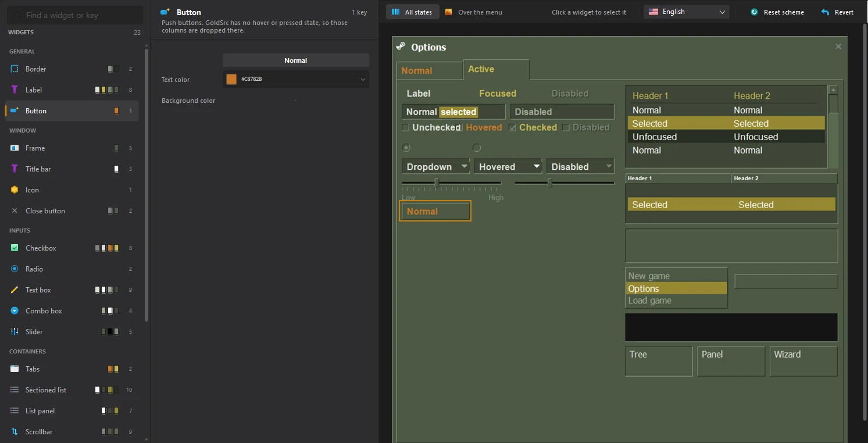868x443 pixels.
Task: Toggle the Unchecked checkbox in preview
Action: [x=406, y=127]
